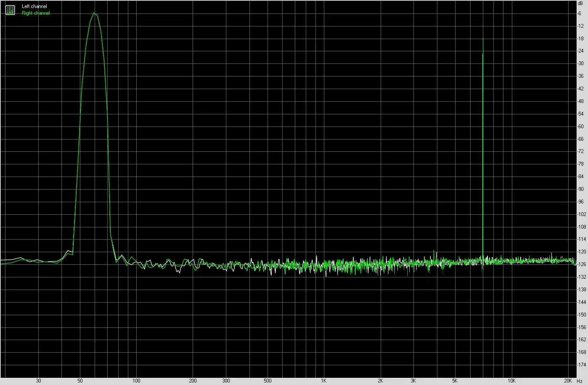Click the 100 Hz frequency label
This screenshot has height=385, width=588.
pyautogui.click(x=136, y=381)
